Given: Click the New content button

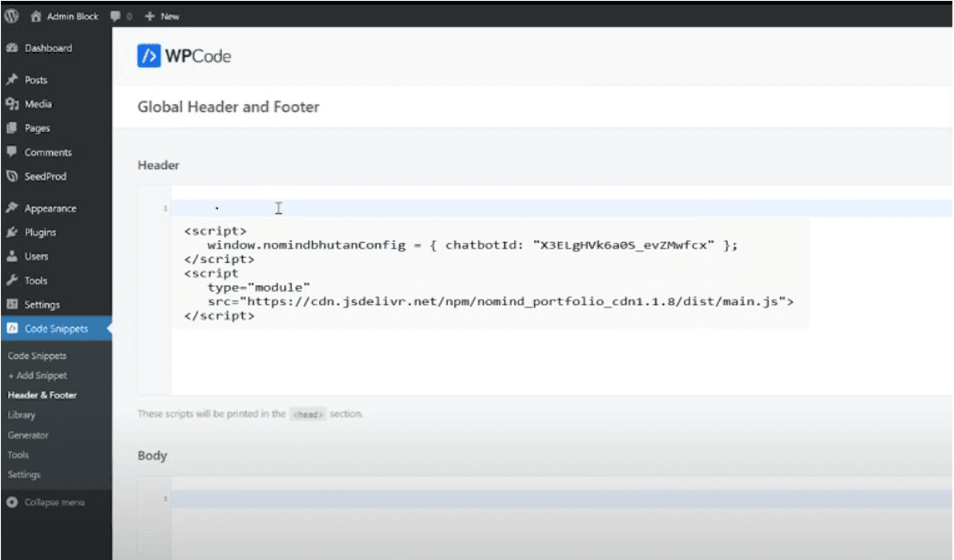Looking at the screenshot, I should 162,16.
